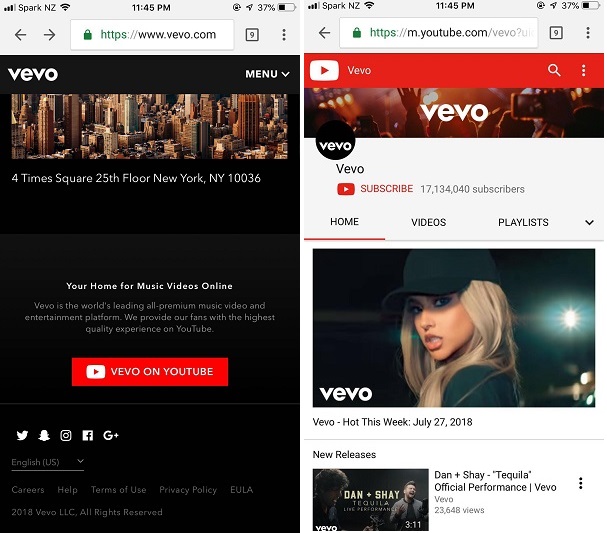The height and width of the screenshot is (533, 607).
Task: Open Vevo's Facebook page
Action: 88,435
